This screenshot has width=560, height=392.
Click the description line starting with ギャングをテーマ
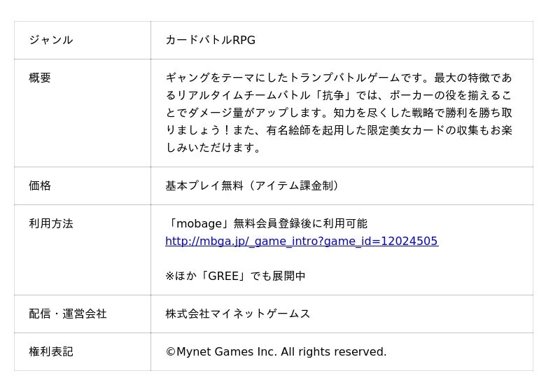[338, 78]
